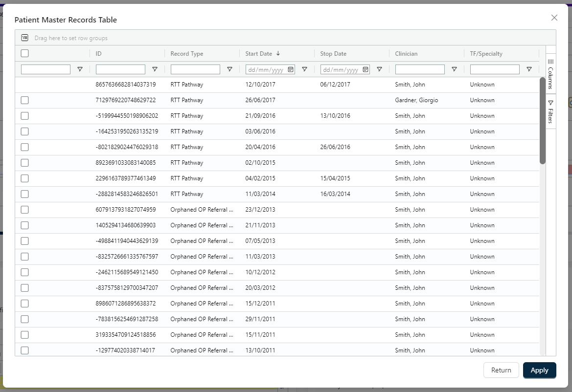
Task: Sort table by the Record Type header
Action: tap(186, 54)
